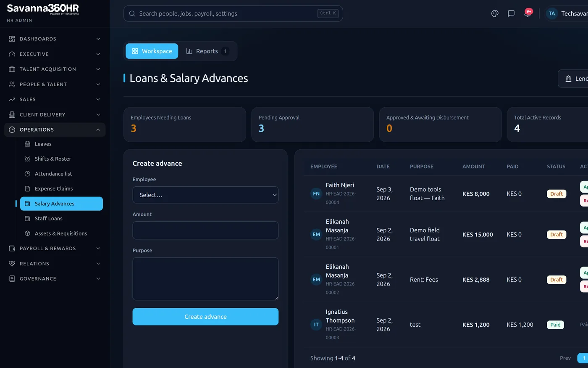
Task: Click the Paid status badge for Ignatius
Action: tap(555, 325)
